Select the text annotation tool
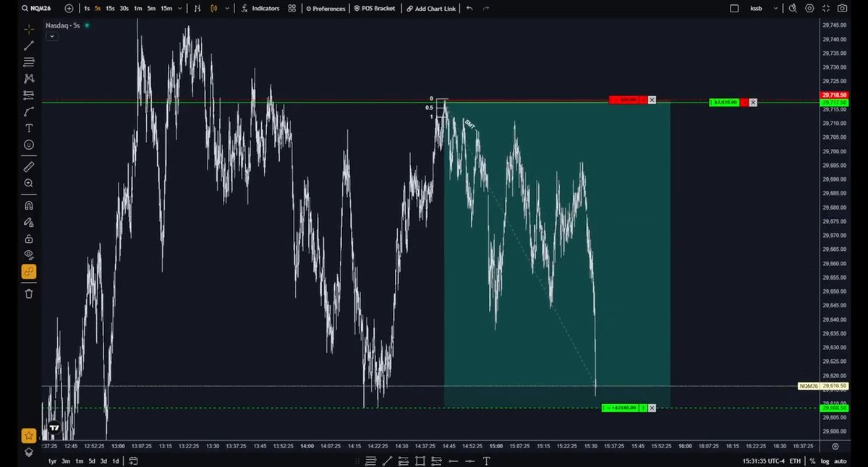This screenshot has width=868, height=467. [29, 128]
